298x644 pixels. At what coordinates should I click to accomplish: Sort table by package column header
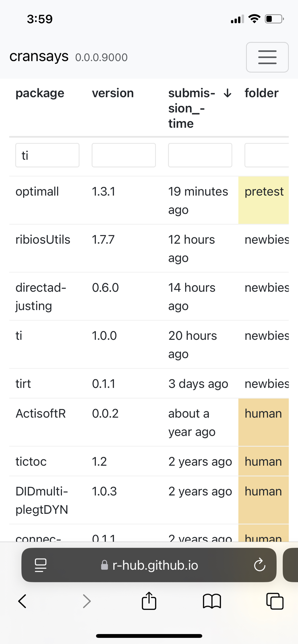click(40, 93)
